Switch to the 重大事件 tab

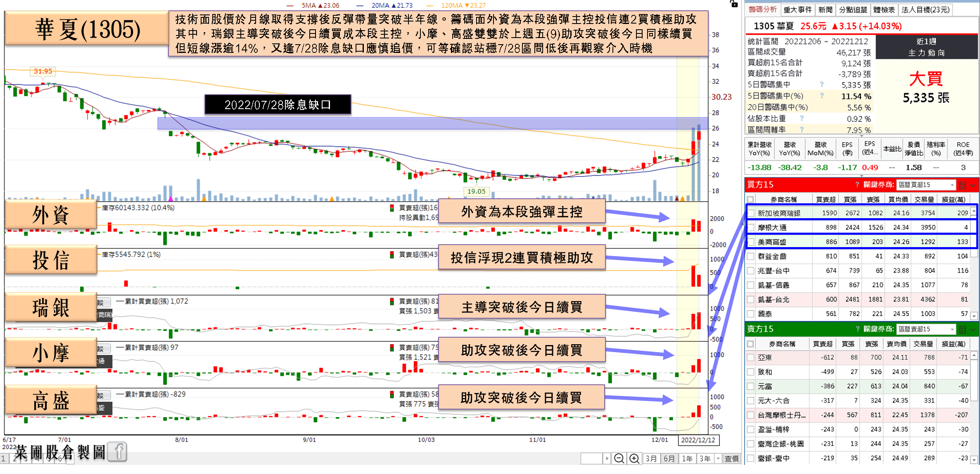pos(797,10)
